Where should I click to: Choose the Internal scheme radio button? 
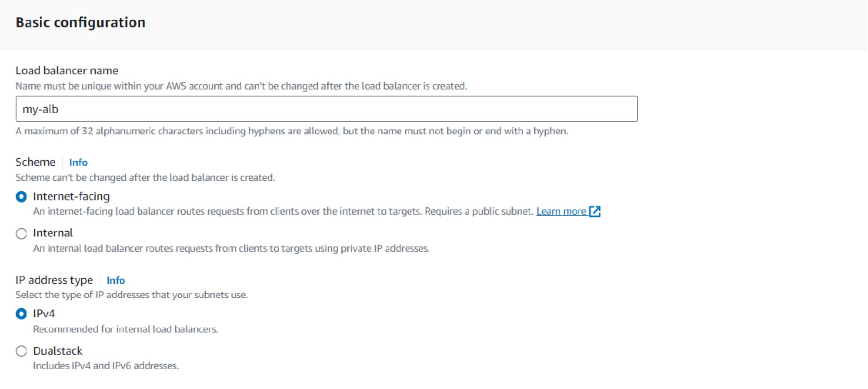(x=21, y=234)
